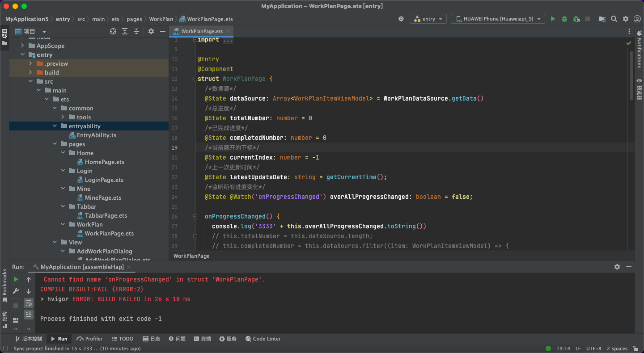Expand the .preview folder

tap(30, 63)
